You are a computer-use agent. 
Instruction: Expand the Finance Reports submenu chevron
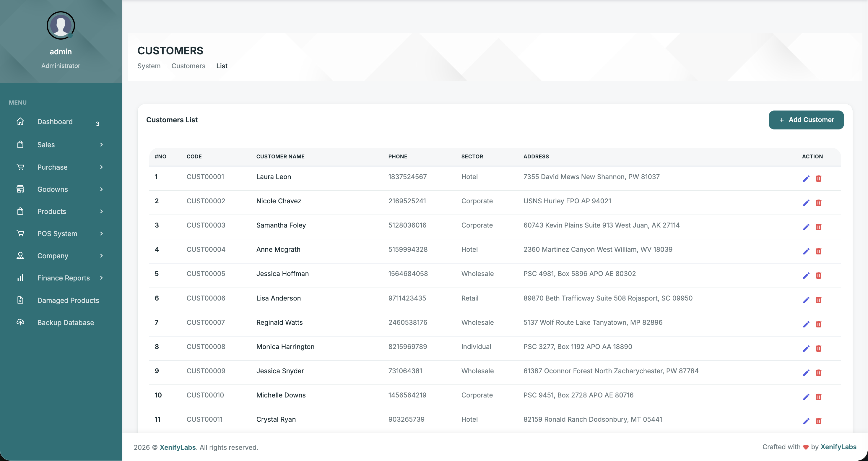click(x=101, y=278)
